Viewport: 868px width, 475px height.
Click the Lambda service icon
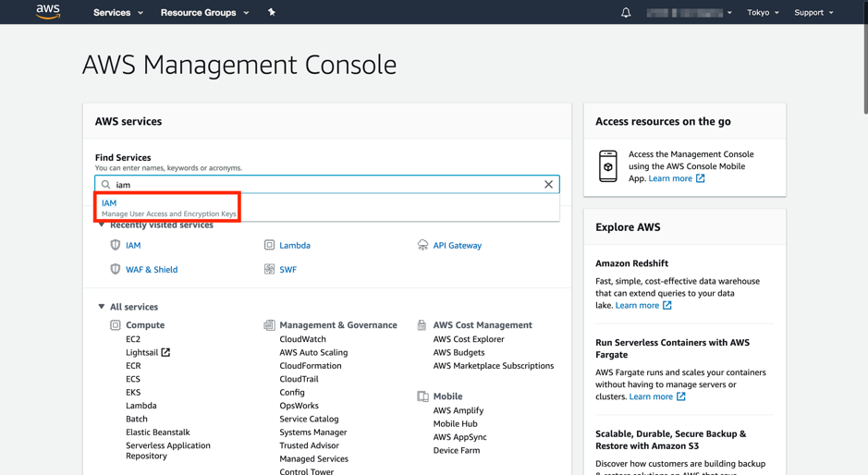point(269,246)
